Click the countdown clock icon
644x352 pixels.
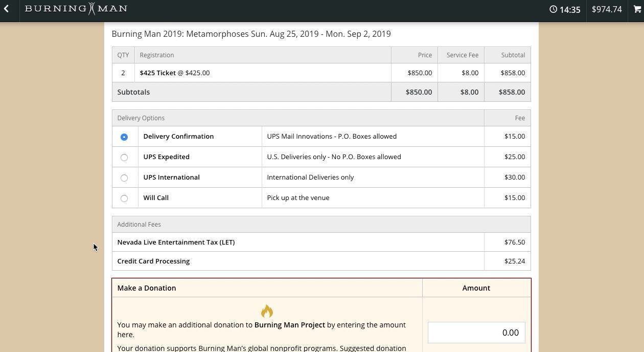[553, 9]
